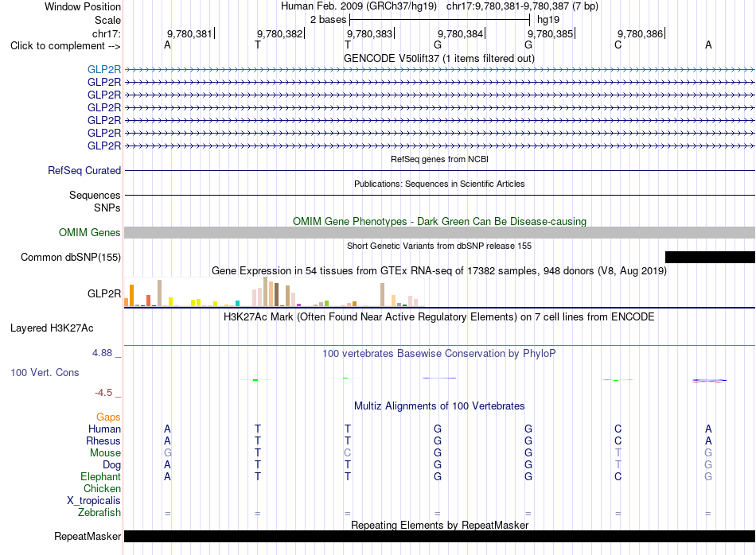The image size is (756, 555).
Task: Select the chr17:9,780,381-9,780,387 (7 bp) position text
Action: click(522, 6)
